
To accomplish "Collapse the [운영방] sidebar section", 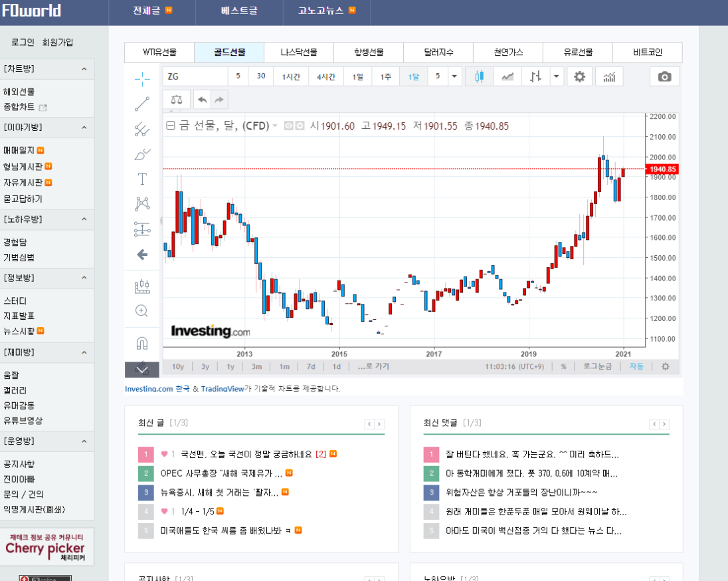I will coord(84,441).
